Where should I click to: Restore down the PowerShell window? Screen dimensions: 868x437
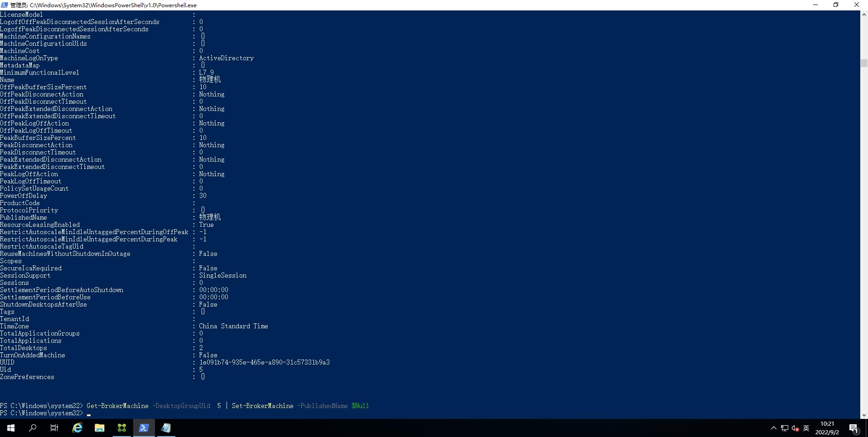836,5
